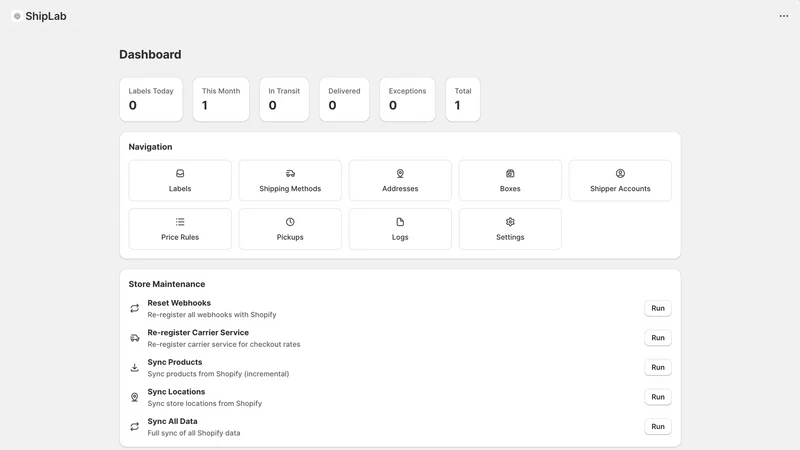Click the Dashboard page heading
The image size is (800, 450).
point(150,55)
